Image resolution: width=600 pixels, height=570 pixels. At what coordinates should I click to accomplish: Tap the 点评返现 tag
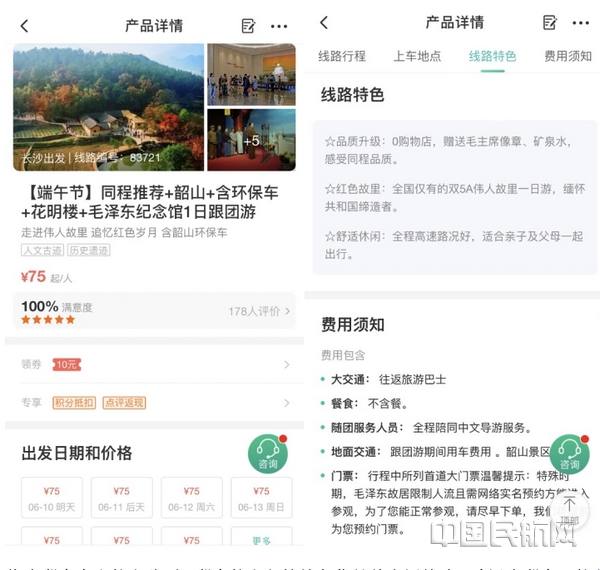(124, 403)
